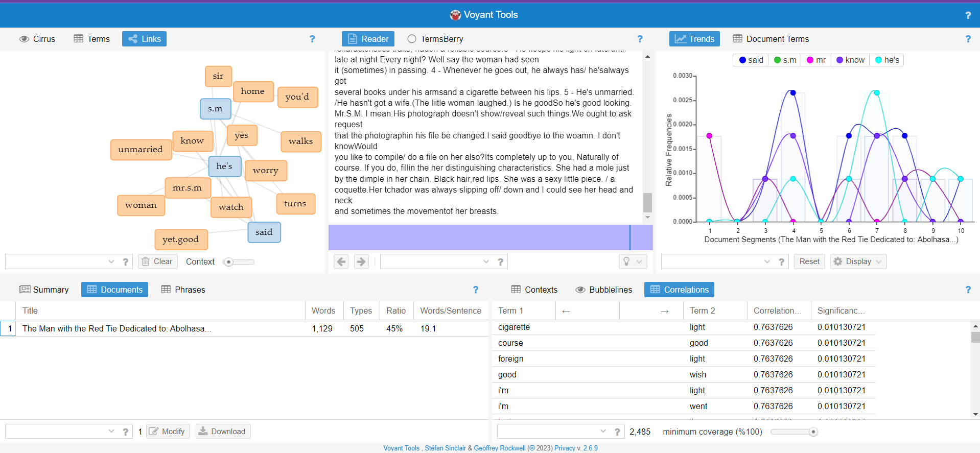
Task: Click the help icon beside Correlations search box
Action: pos(617,432)
